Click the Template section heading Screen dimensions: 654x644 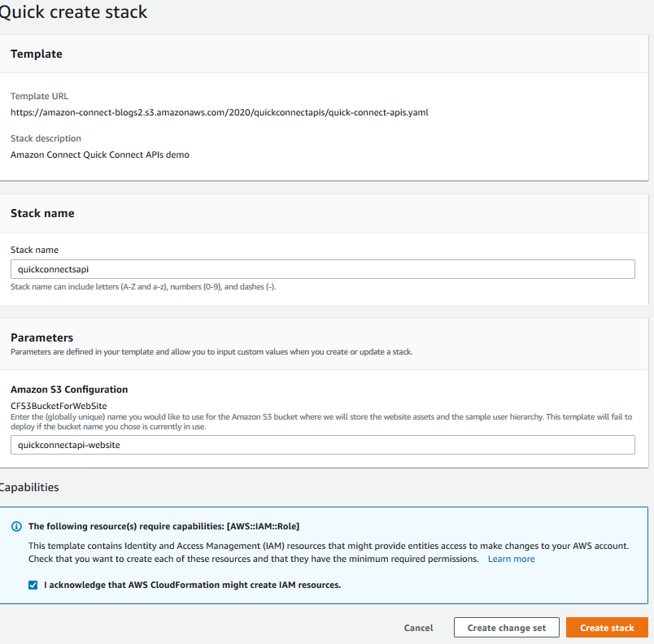pos(37,54)
